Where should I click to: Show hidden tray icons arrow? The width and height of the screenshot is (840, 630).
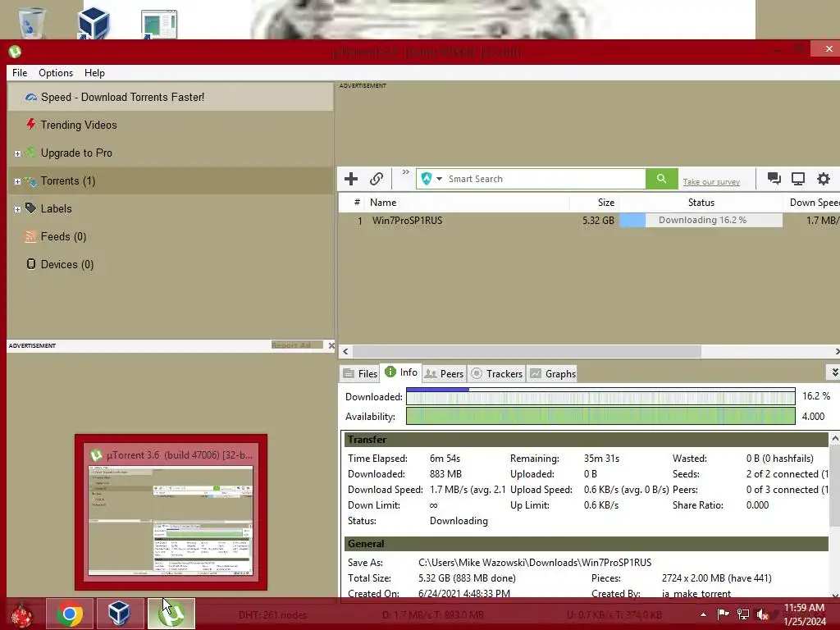tap(703, 614)
